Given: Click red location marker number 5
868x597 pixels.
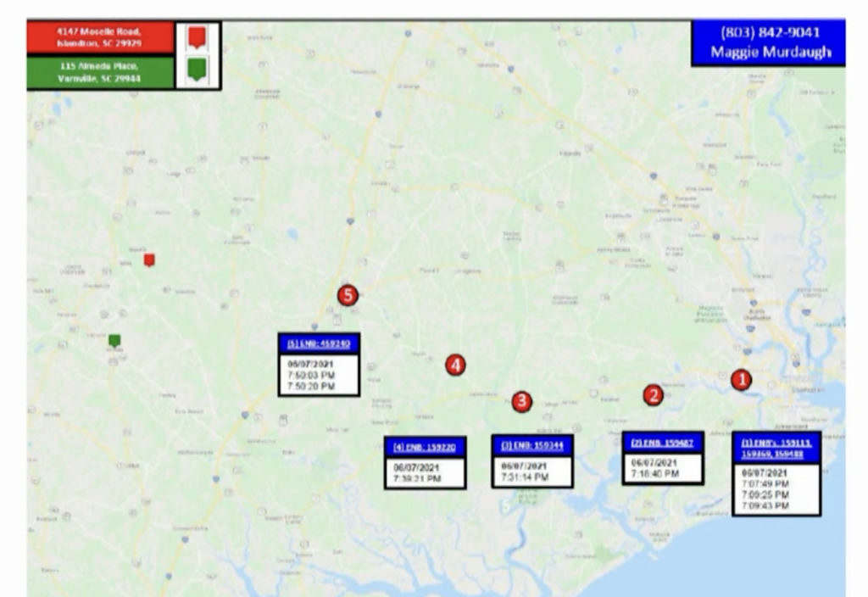Looking at the screenshot, I should [x=348, y=295].
